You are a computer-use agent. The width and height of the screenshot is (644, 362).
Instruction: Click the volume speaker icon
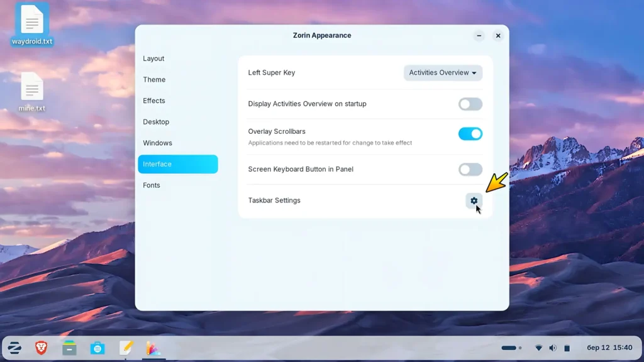click(553, 348)
